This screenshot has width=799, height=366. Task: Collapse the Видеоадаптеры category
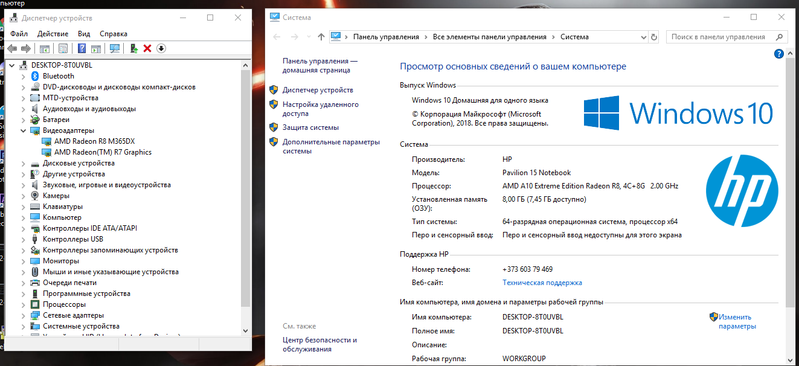(x=23, y=130)
